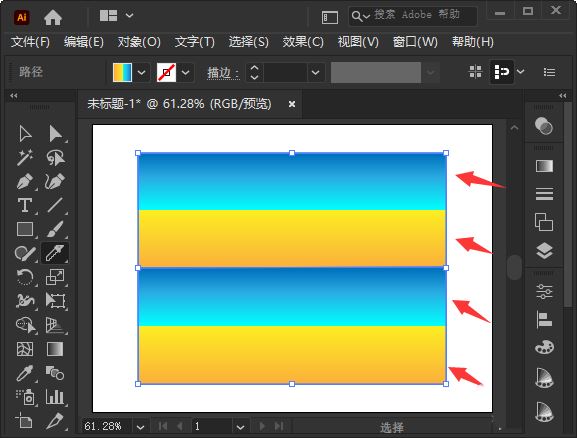577x438 pixels.
Task: Open the 效果(C) menu
Action: pyautogui.click(x=303, y=42)
